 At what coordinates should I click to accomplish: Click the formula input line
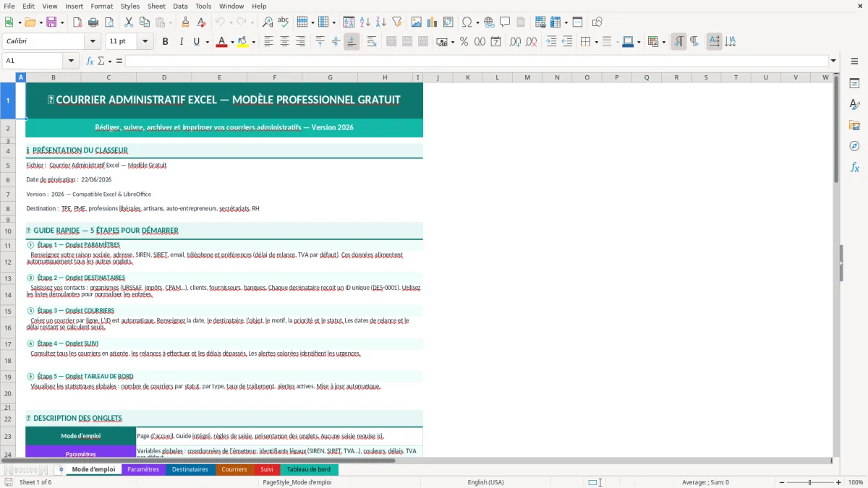[x=477, y=61]
